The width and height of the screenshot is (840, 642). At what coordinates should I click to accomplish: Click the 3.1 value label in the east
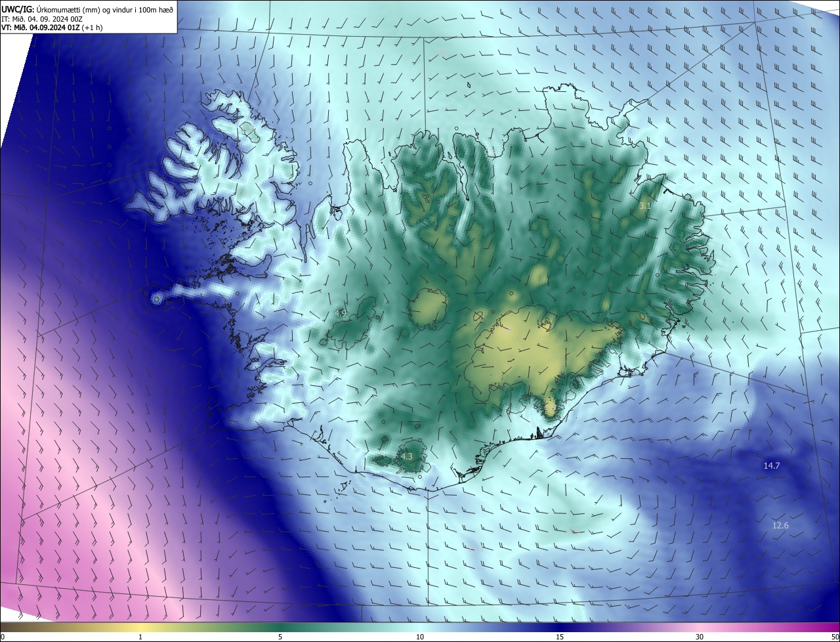click(x=645, y=206)
